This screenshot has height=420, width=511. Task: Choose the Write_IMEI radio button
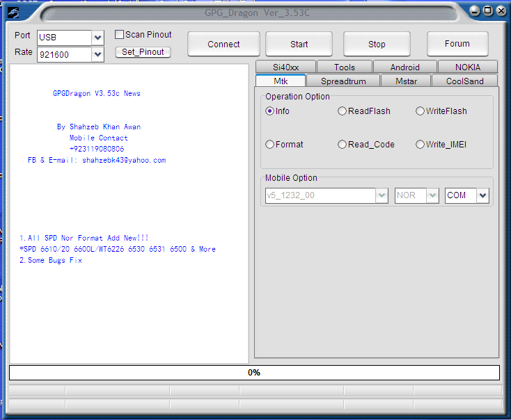[x=420, y=144]
